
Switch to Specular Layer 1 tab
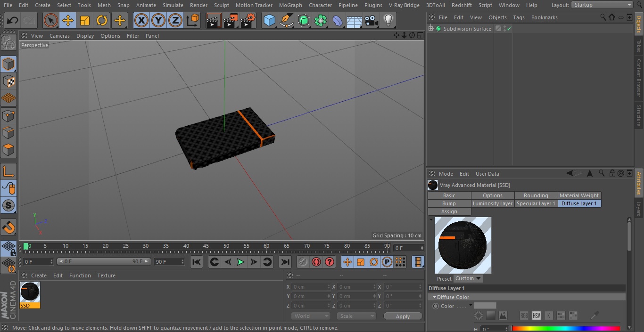pyautogui.click(x=536, y=203)
